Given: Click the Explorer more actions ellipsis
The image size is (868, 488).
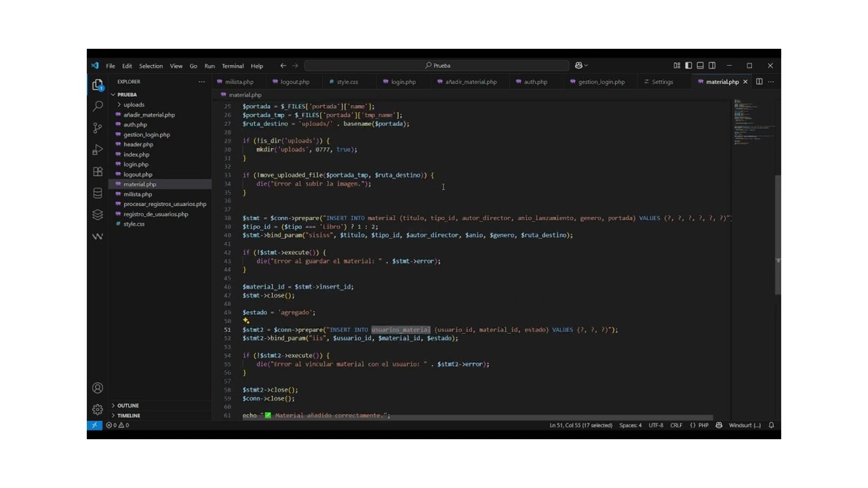Looking at the screenshot, I should (x=201, y=82).
